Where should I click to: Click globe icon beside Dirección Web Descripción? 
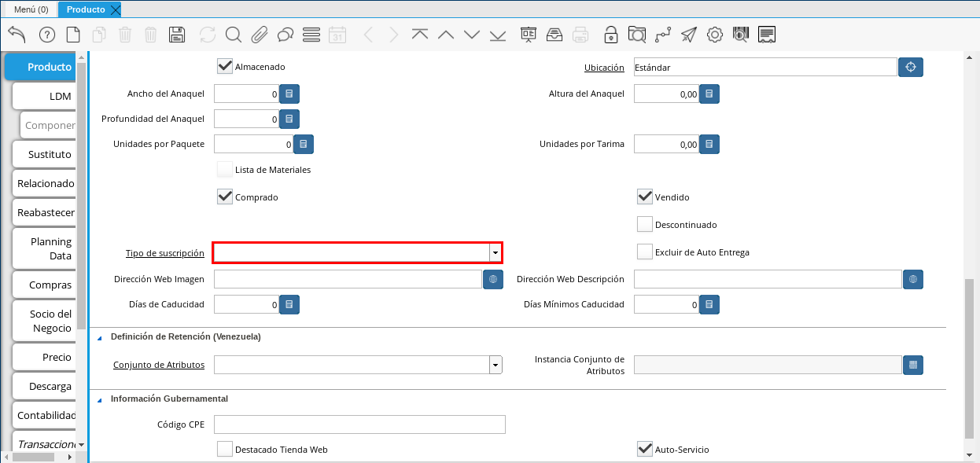(913, 279)
